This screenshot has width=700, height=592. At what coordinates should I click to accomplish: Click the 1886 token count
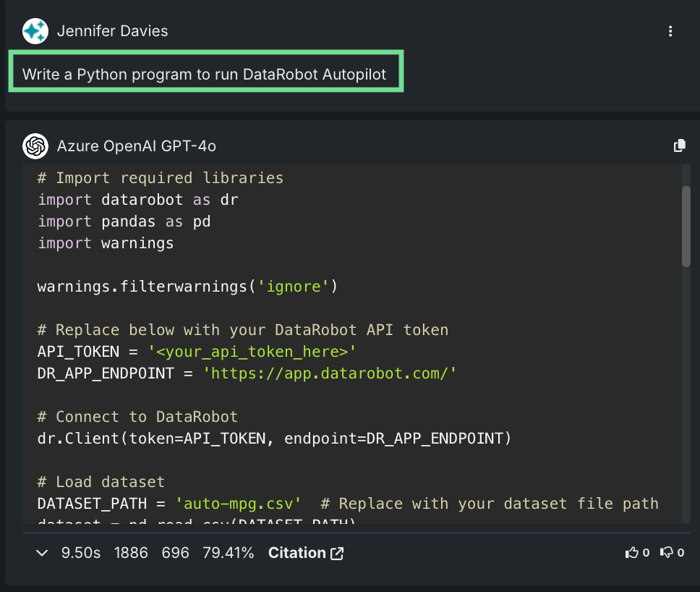pos(131,553)
